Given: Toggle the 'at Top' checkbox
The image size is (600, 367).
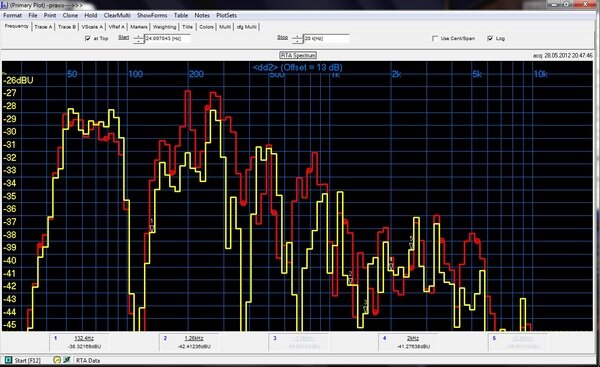Looking at the screenshot, I should [x=88, y=38].
